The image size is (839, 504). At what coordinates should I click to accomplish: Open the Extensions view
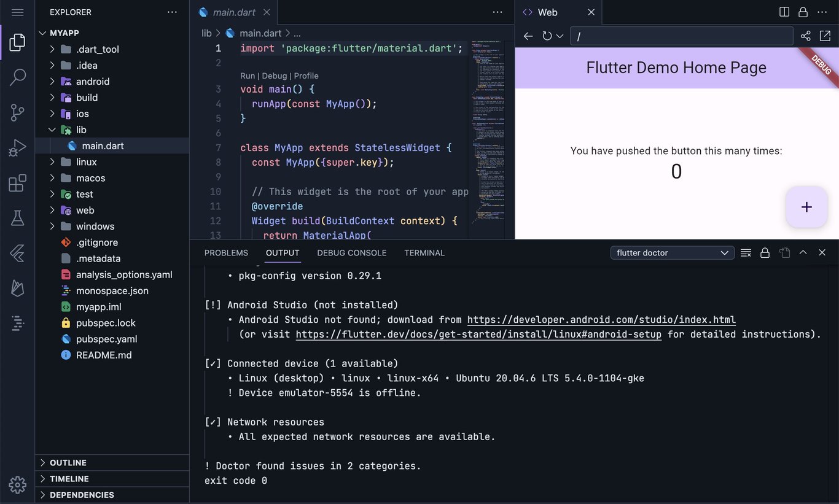pyautogui.click(x=17, y=183)
